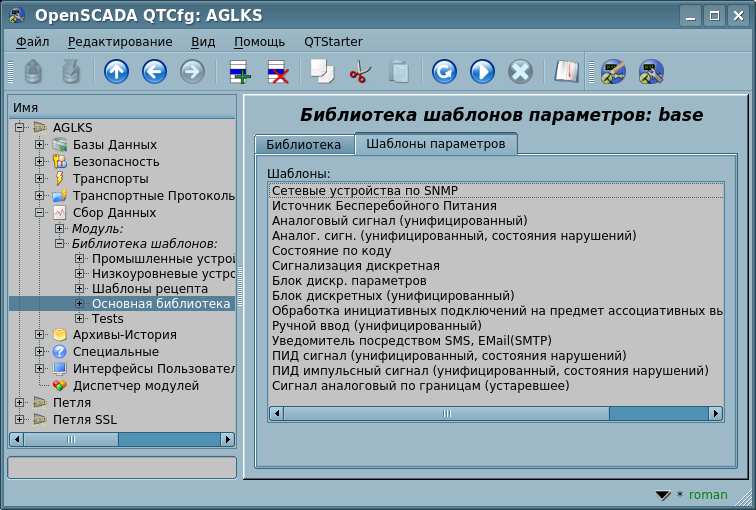756x510 pixels.
Task: Expand the Петля SSL station node
Action: point(20,419)
